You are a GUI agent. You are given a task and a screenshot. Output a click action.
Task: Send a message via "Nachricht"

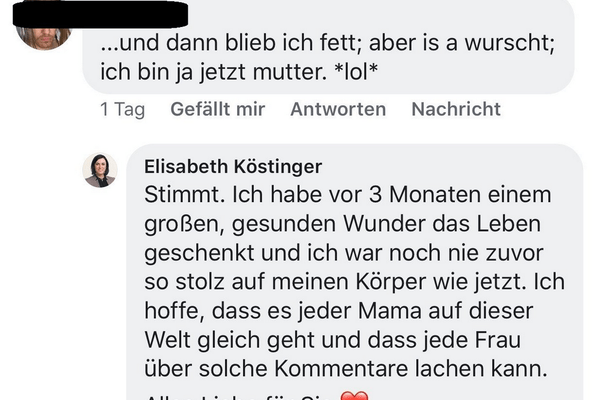click(x=456, y=110)
